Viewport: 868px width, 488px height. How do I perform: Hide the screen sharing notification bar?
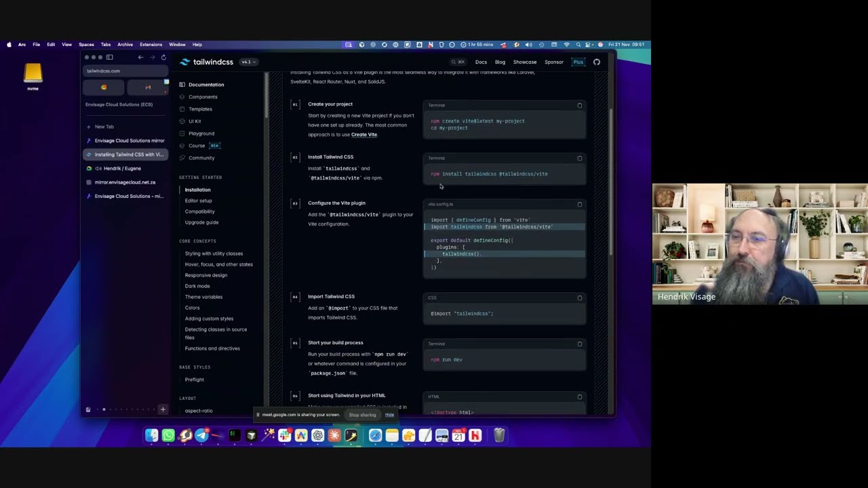389,415
